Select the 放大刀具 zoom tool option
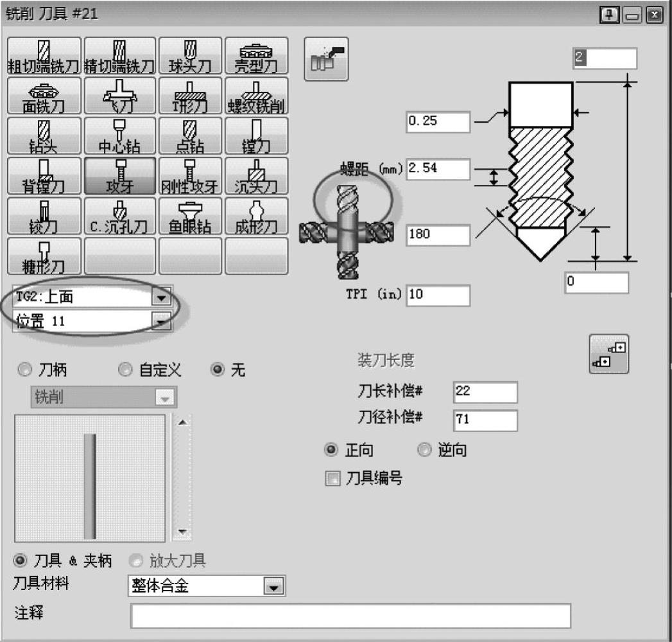 tap(136, 560)
